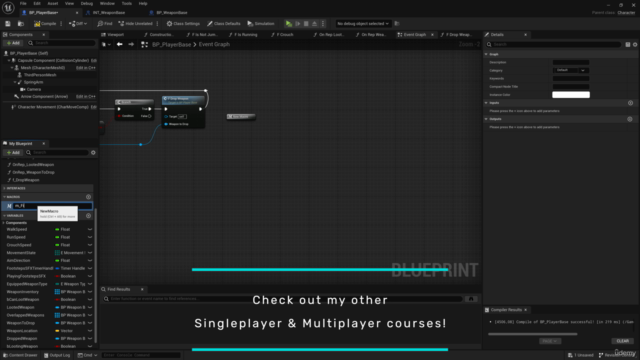
Task: Open the debug object selector dropdown
Action: click(363, 24)
